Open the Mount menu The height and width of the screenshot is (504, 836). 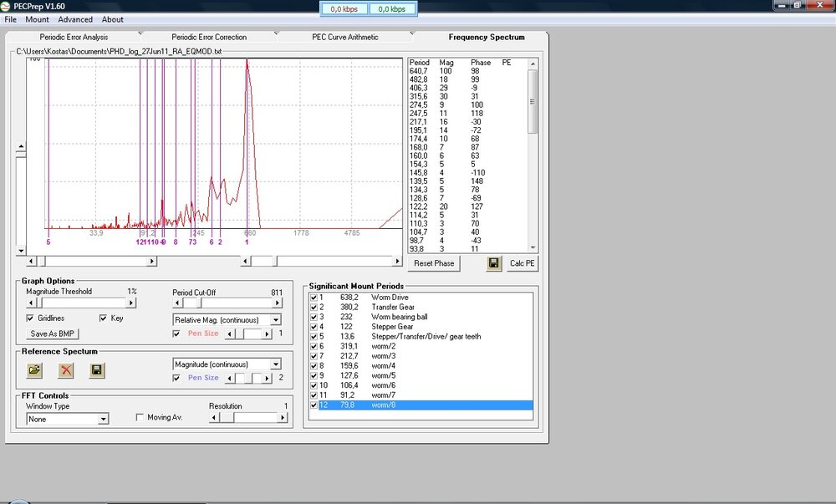[x=37, y=19]
